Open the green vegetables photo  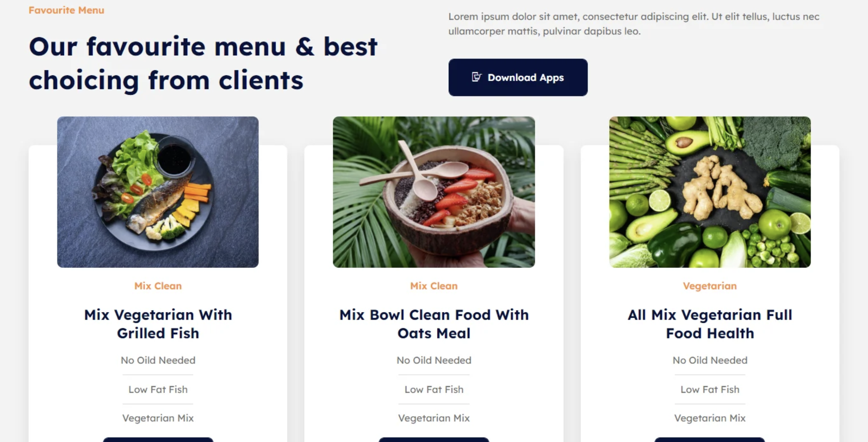tap(710, 192)
